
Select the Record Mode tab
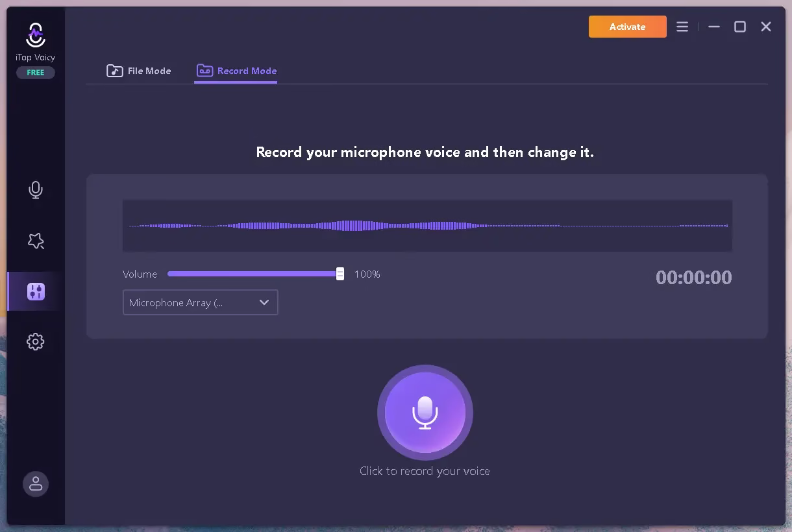[237, 71]
